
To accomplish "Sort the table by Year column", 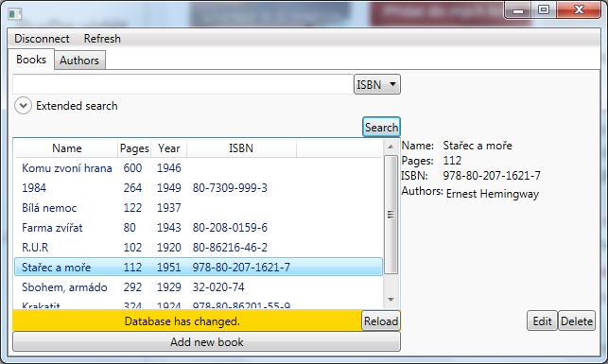I will coord(168,148).
